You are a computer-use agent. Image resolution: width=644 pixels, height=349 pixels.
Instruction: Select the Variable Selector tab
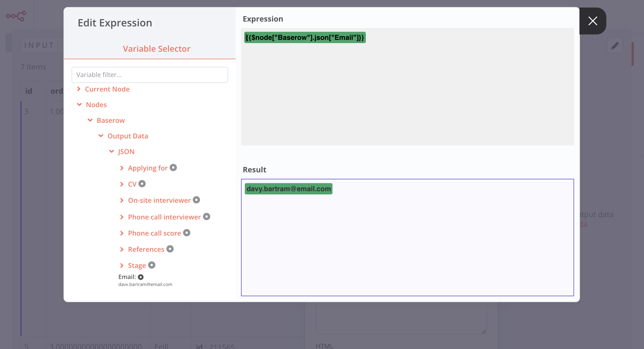pyautogui.click(x=156, y=49)
